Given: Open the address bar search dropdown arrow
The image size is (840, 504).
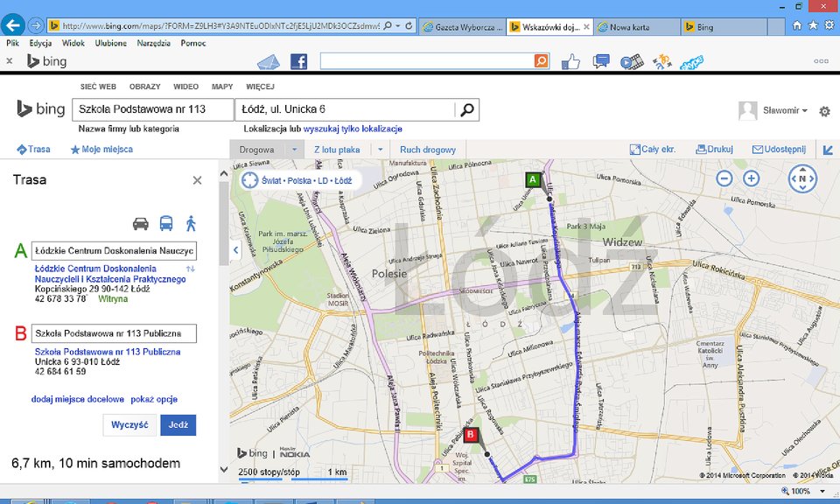Looking at the screenshot, I should point(398,25).
